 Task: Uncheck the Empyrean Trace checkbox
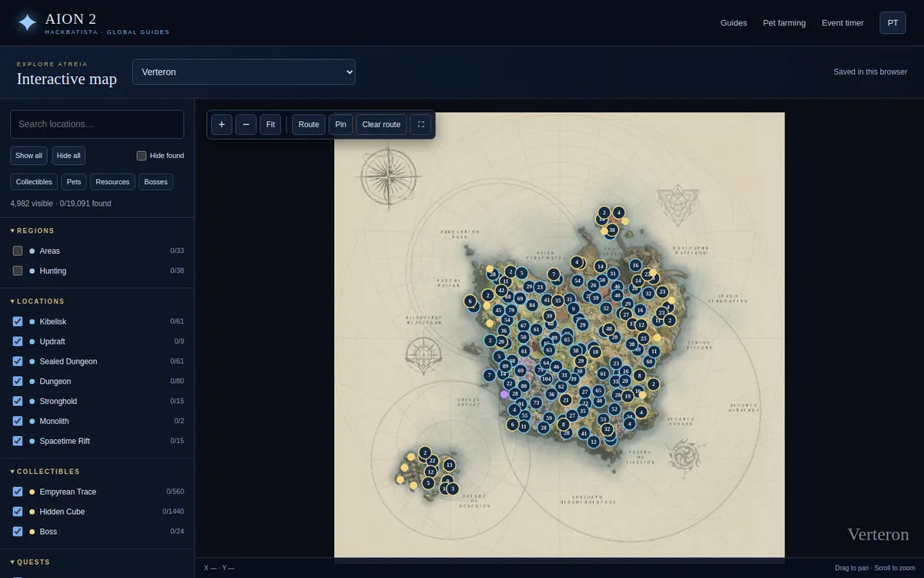tap(18, 492)
